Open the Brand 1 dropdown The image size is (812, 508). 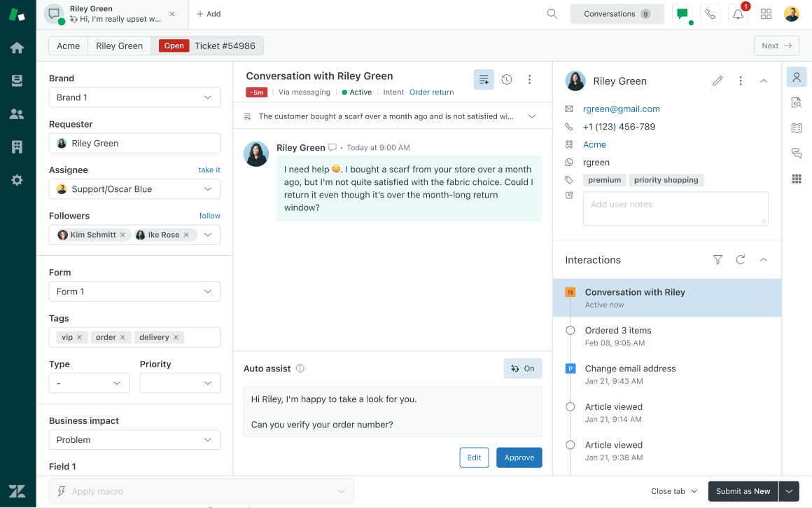click(x=134, y=97)
